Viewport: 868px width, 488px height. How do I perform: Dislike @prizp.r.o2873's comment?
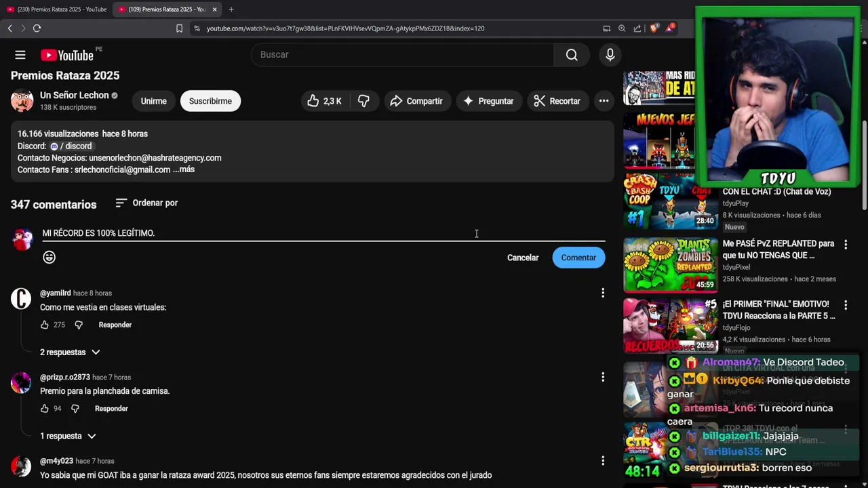pos(75,409)
